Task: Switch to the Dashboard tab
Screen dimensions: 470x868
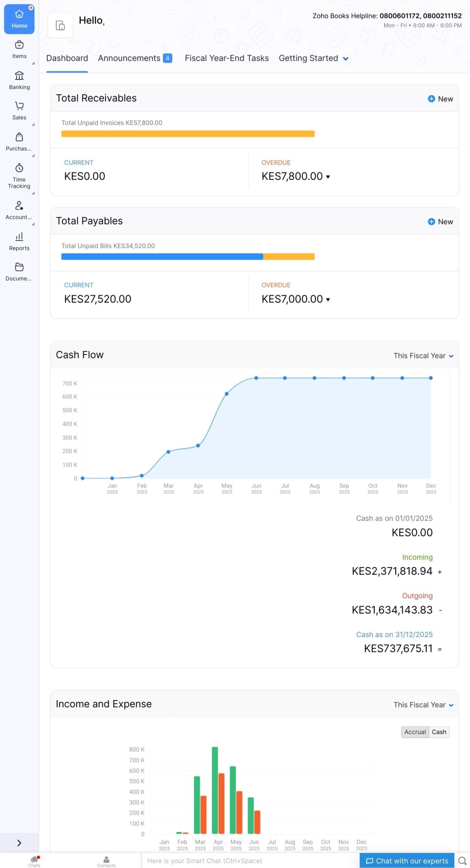Action: tap(67, 58)
